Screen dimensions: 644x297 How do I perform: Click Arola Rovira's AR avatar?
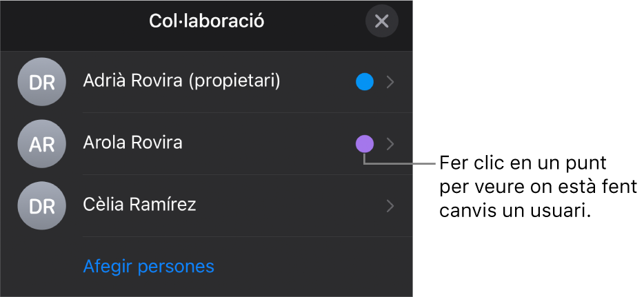[x=41, y=144]
